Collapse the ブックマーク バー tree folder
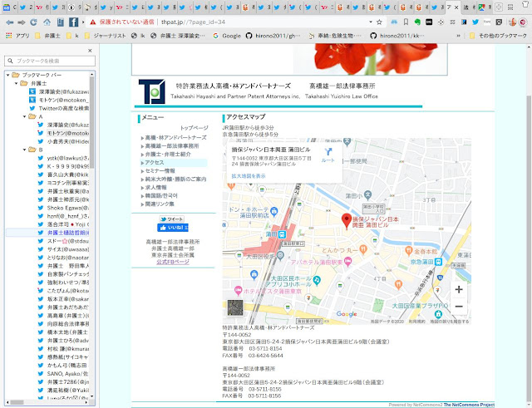 tap(8, 75)
